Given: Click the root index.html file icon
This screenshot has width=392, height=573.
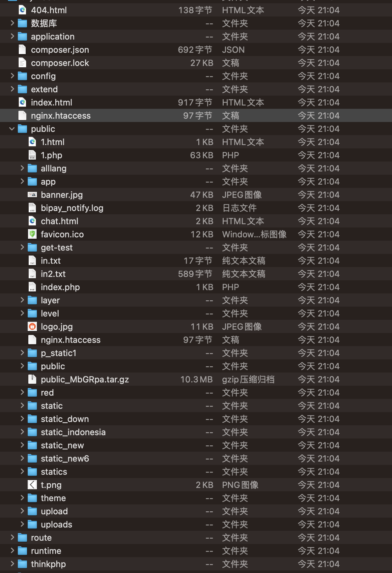Looking at the screenshot, I should [x=22, y=103].
